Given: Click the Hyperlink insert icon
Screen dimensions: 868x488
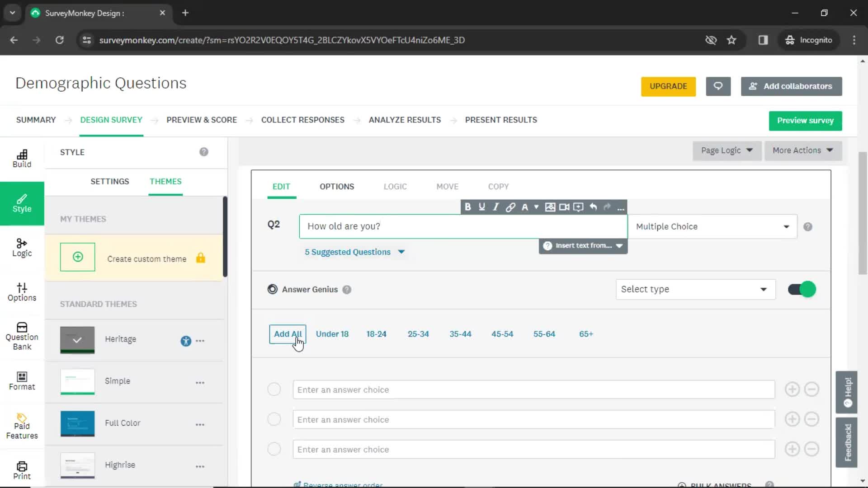Looking at the screenshot, I should (509, 206).
